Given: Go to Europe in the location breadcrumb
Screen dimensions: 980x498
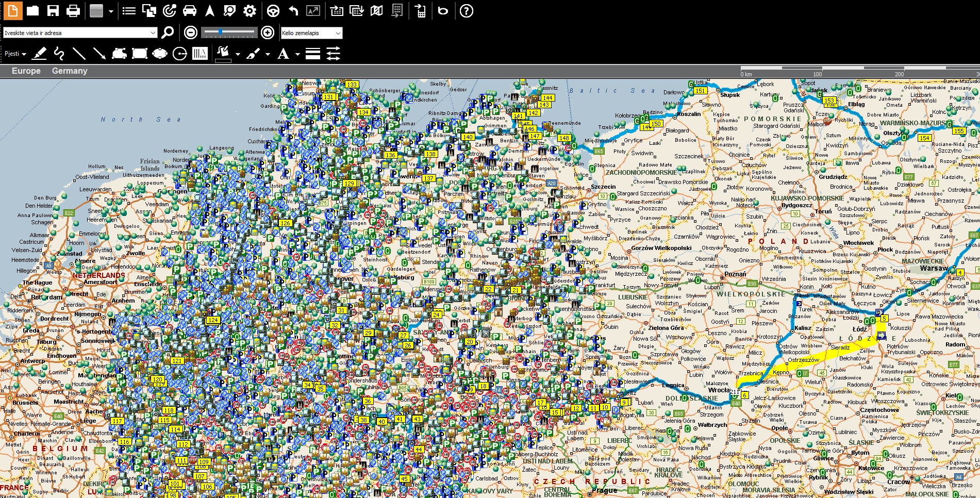Looking at the screenshot, I should coord(26,71).
